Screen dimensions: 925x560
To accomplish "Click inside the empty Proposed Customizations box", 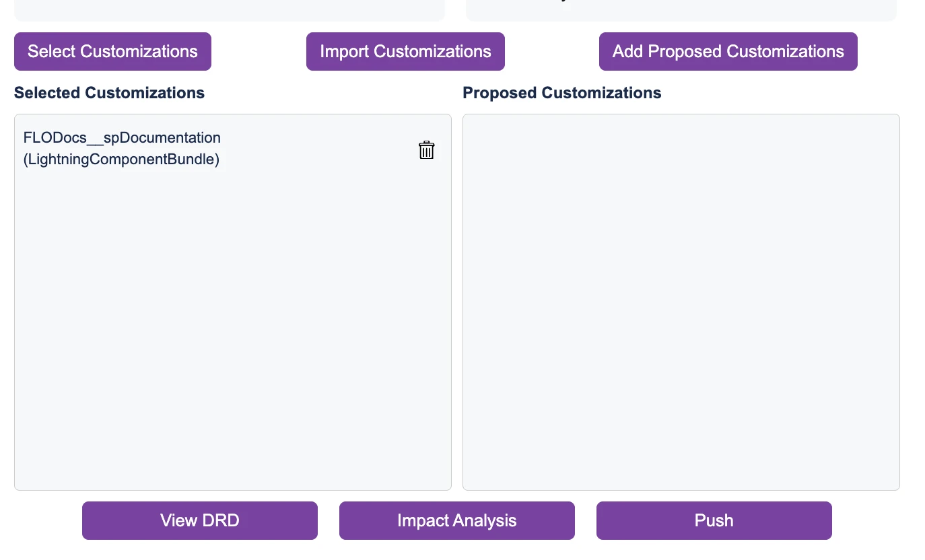I will [681, 302].
